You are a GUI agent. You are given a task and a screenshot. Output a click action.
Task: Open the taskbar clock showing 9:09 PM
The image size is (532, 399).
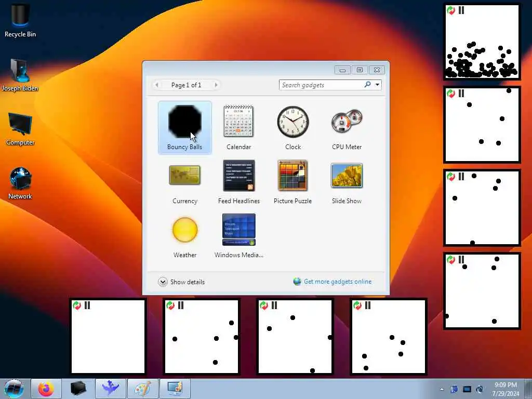[505, 389]
